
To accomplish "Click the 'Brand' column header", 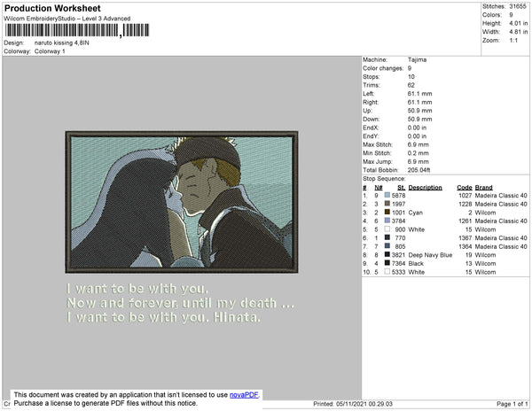I will (483, 188).
